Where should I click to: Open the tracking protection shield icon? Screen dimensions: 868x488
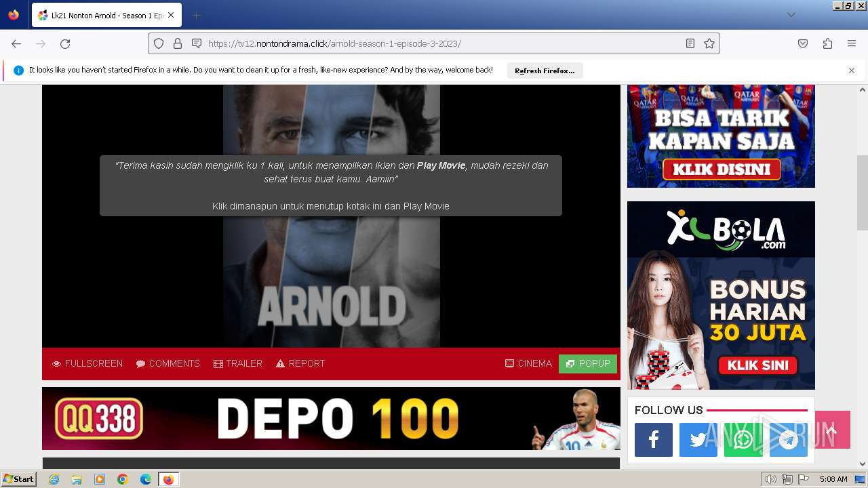[x=159, y=43]
